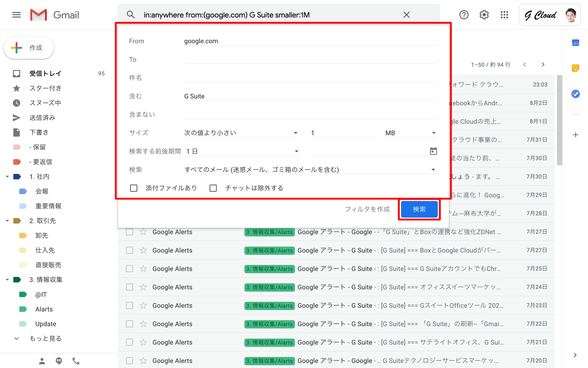Screen dimensions: 588x368
Task: Open the calendar date picker icon
Action: click(x=433, y=151)
